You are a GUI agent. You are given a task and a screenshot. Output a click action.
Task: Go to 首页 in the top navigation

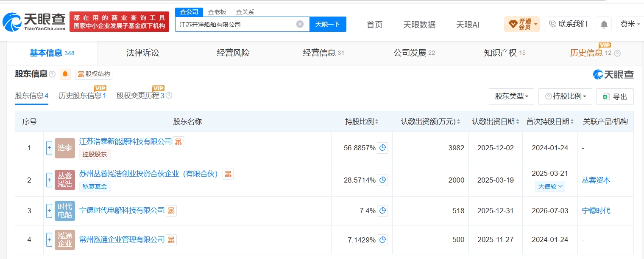(x=374, y=25)
